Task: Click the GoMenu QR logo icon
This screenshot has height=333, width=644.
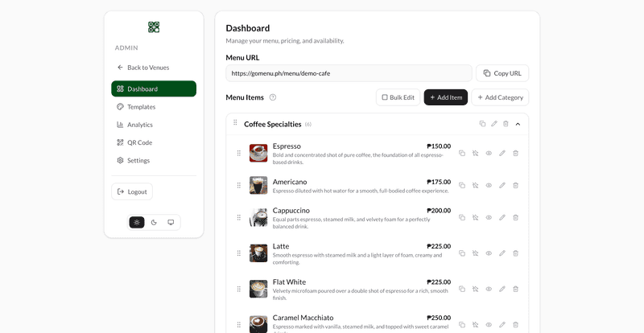Action: (154, 27)
